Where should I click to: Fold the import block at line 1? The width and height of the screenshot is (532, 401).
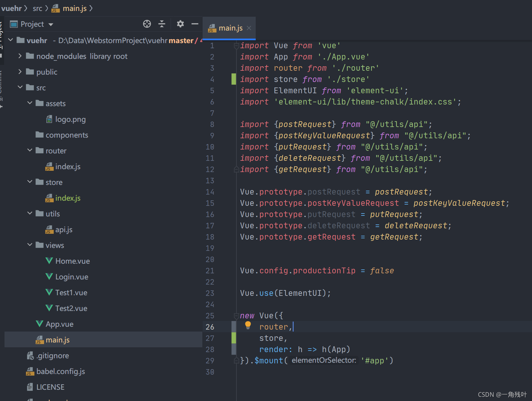236,46
